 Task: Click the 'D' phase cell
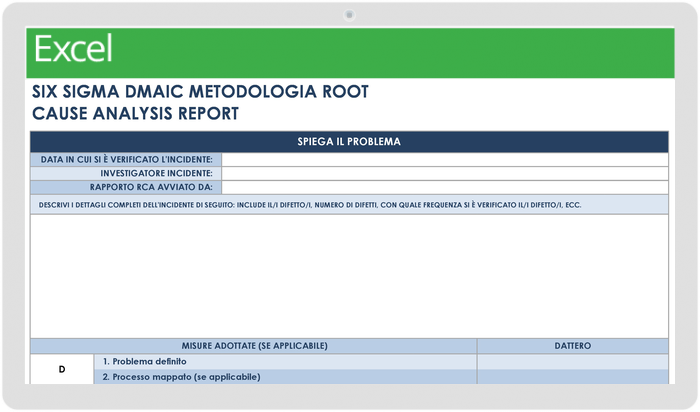click(62, 369)
